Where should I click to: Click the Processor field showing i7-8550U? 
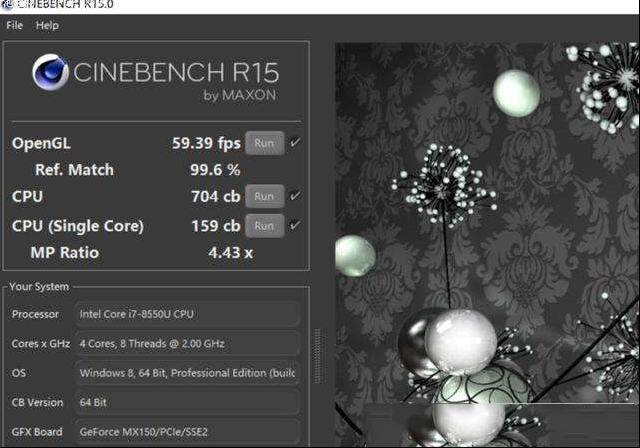point(187,314)
